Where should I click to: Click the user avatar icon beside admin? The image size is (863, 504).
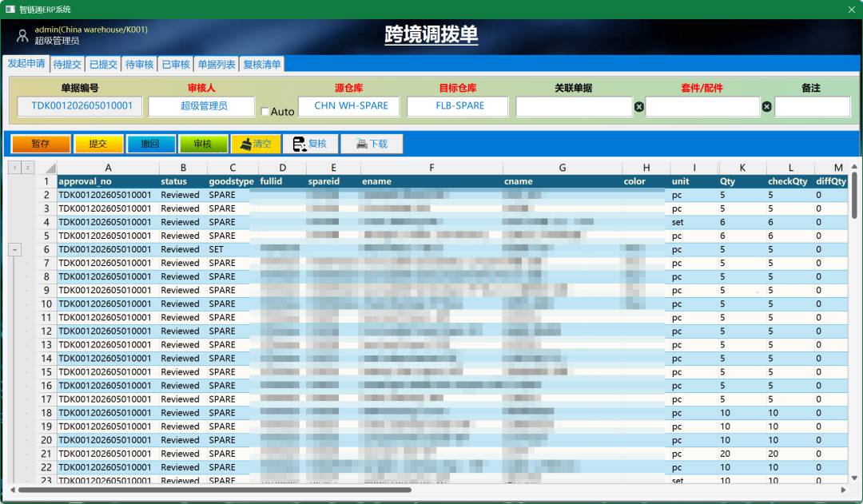22,36
